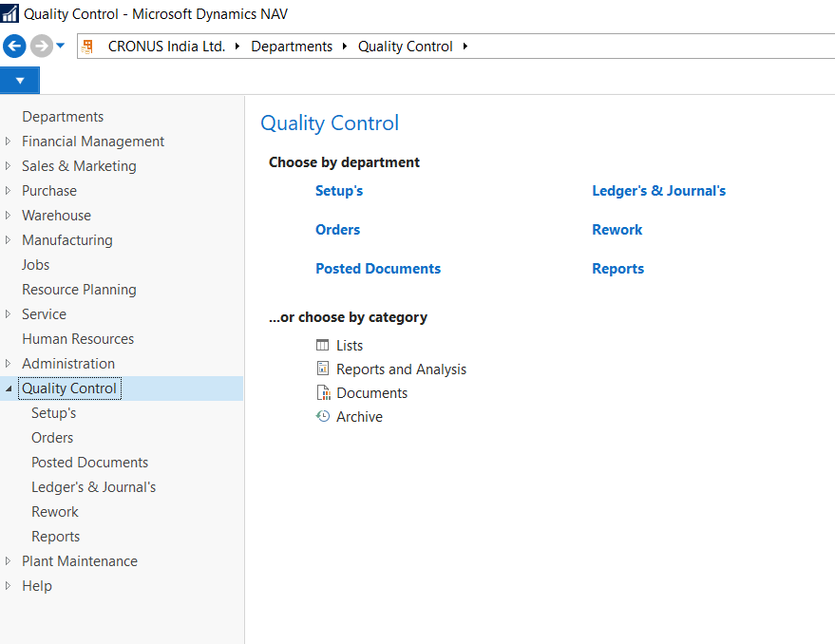Expand arrow after Quality Control breadcrumb
835x644 pixels.
coord(465,47)
